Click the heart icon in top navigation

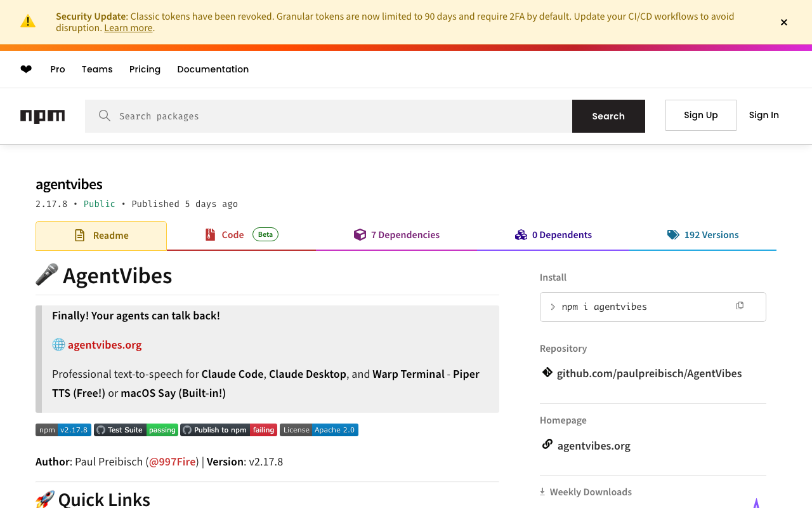(x=26, y=69)
